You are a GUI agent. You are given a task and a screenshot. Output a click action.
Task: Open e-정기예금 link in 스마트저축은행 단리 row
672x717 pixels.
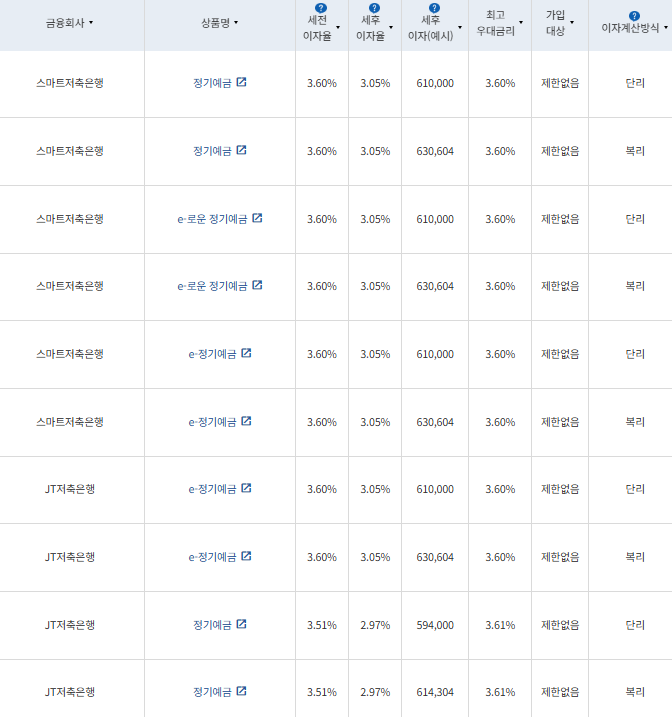click(x=212, y=354)
